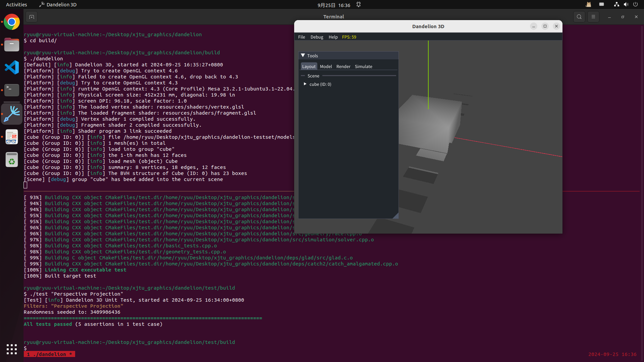Open the notification bell indicator
The width and height of the screenshot is (644, 362).
pyautogui.click(x=359, y=5)
